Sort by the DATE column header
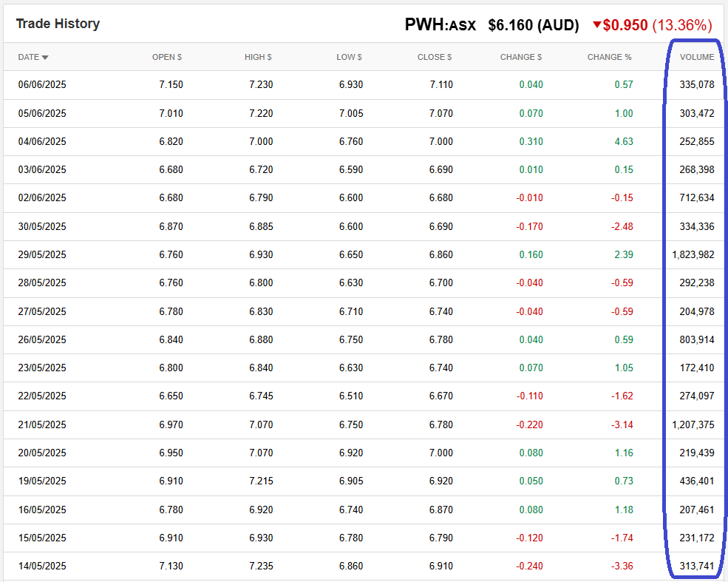The image size is (728, 582). pyautogui.click(x=28, y=57)
